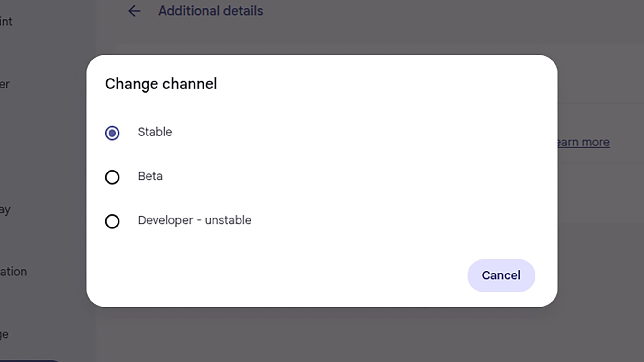This screenshot has height=362, width=644.
Task: Click the Stable option label text
Action: point(155,132)
